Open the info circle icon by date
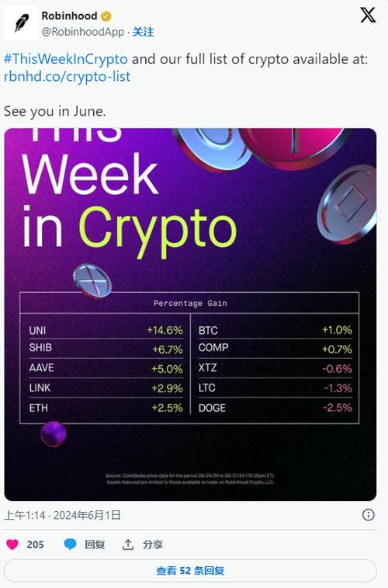The width and height of the screenshot is (388, 588). point(368,515)
